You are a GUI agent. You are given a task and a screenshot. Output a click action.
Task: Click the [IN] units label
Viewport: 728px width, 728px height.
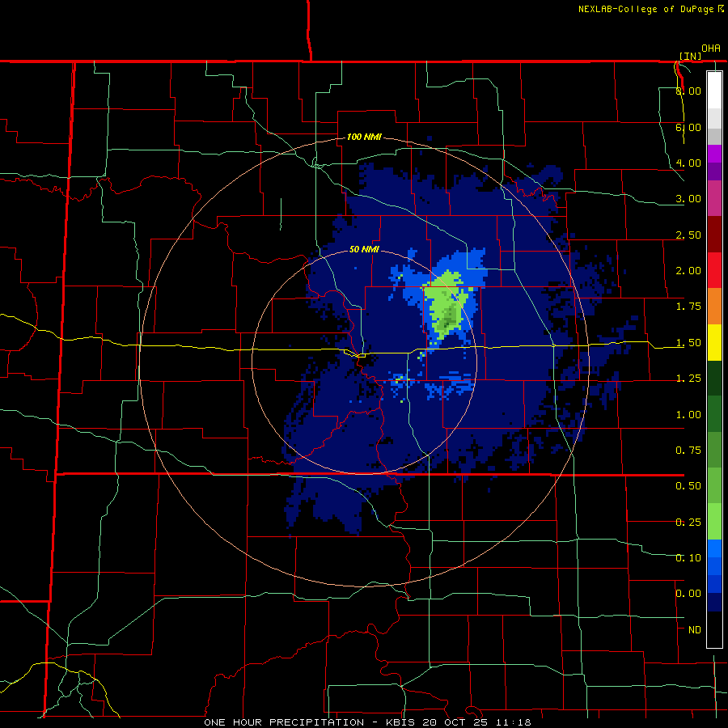pos(690,56)
